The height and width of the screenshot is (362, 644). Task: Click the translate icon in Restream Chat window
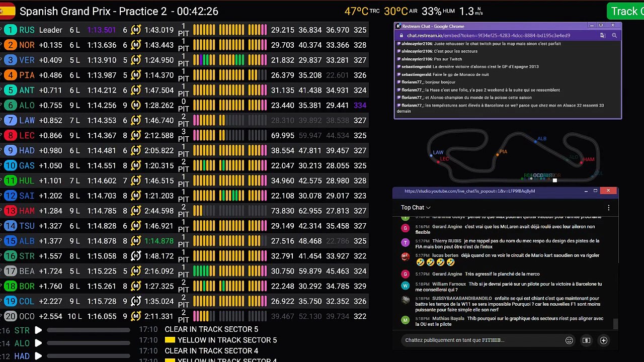click(x=603, y=36)
